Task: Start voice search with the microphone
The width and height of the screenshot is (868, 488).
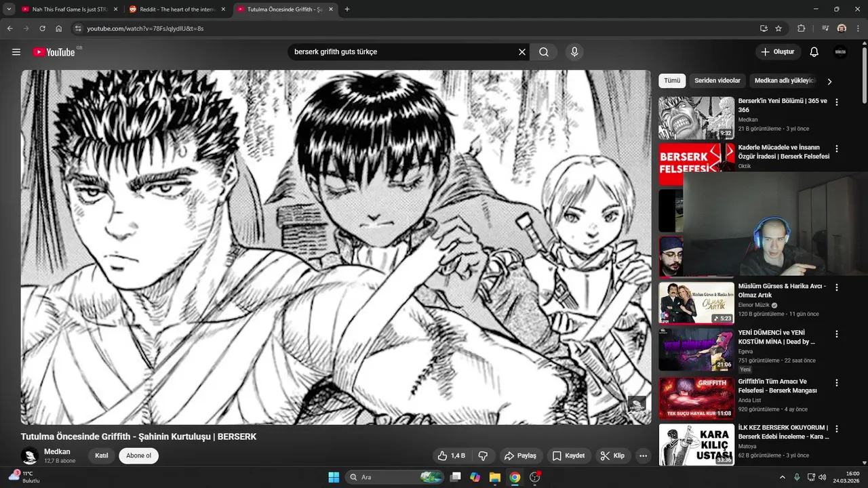Action: pos(574,52)
